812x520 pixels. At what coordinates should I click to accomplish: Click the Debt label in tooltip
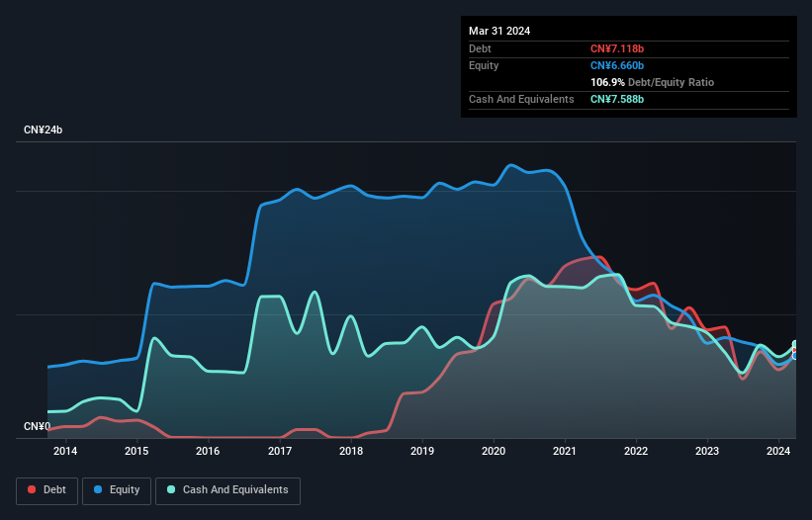tap(480, 48)
